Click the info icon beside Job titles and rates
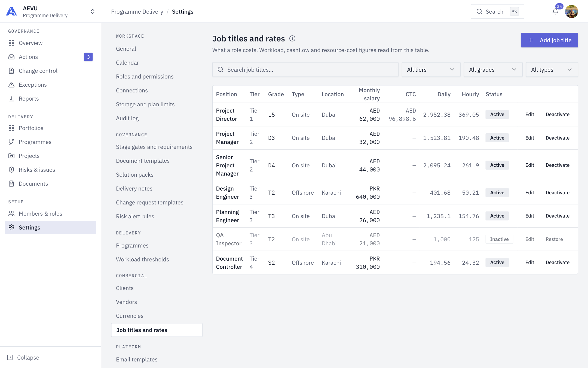 292,38
